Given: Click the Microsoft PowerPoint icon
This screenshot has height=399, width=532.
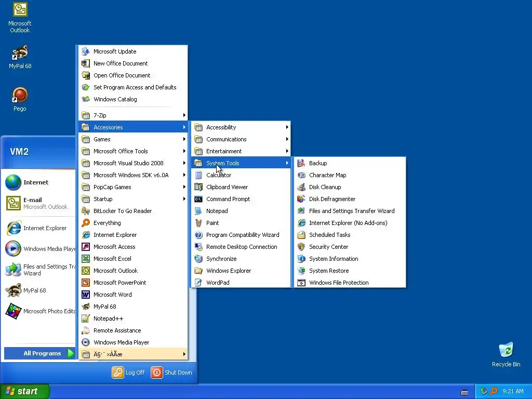Looking at the screenshot, I should 86,283.
